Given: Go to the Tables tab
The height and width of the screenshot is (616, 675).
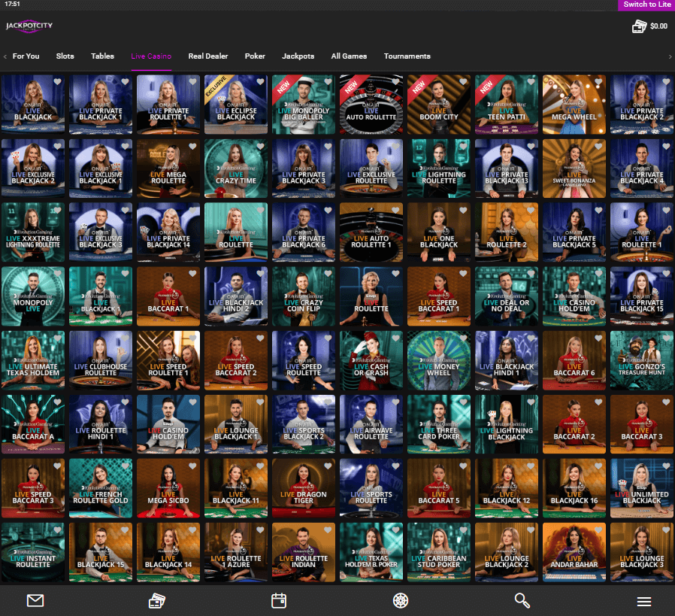Looking at the screenshot, I should pyautogui.click(x=102, y=56).
